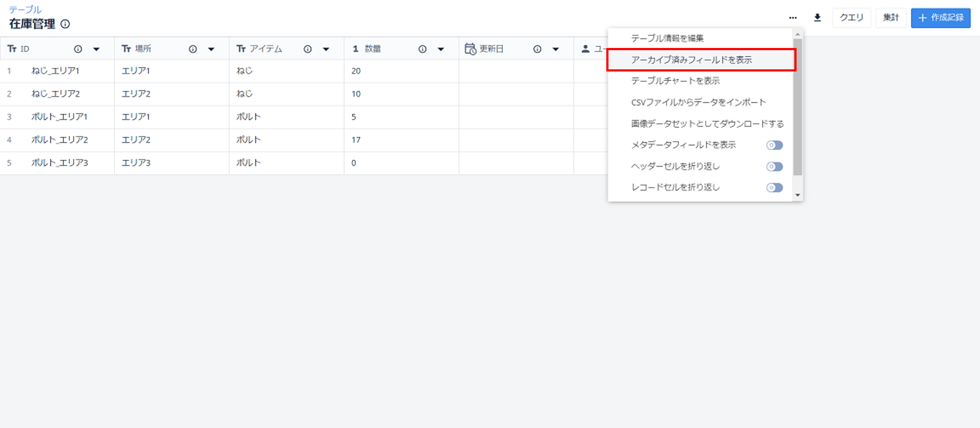
Task: Click quantity cell showing 20
Action: coord(401,71)
